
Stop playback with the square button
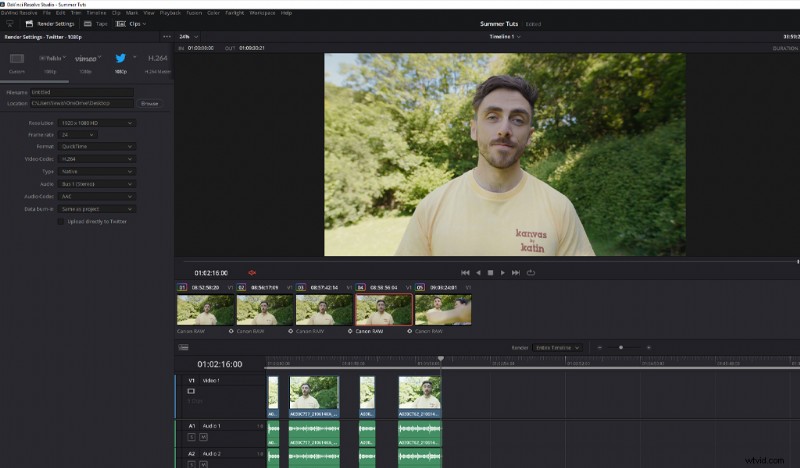click(490, 273)
